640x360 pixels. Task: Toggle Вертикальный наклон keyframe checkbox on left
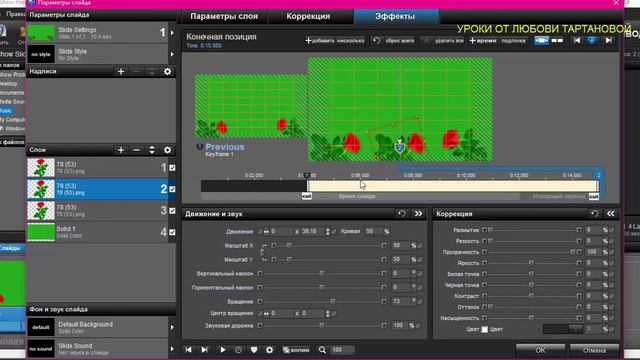[260, 273]
